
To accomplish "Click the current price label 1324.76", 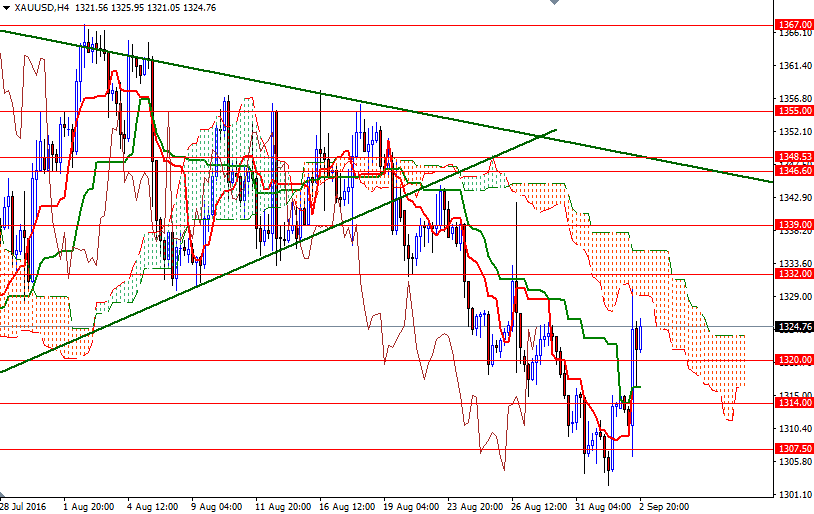I will (x=792, y=326).
